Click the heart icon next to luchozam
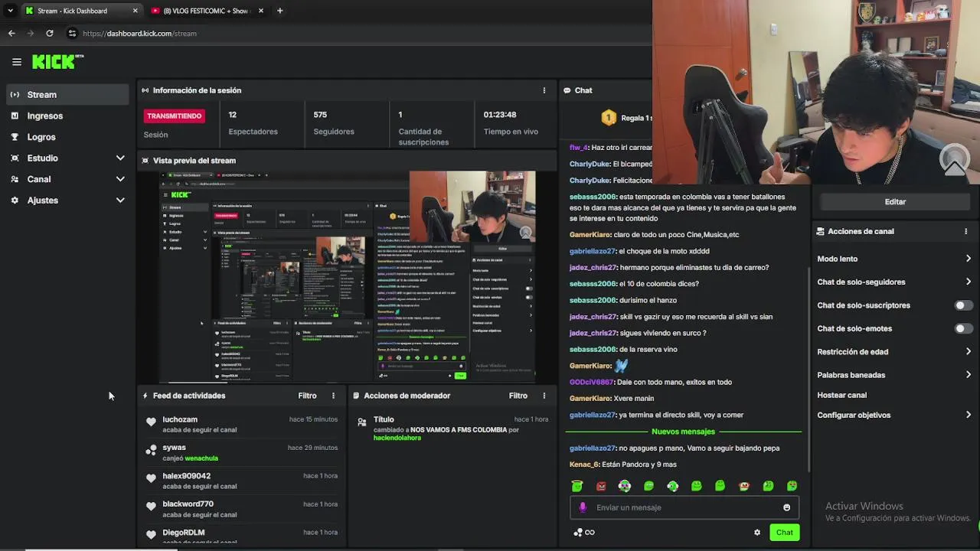The width and height of the screenshot is (980, 551). (x=151, y=422)
